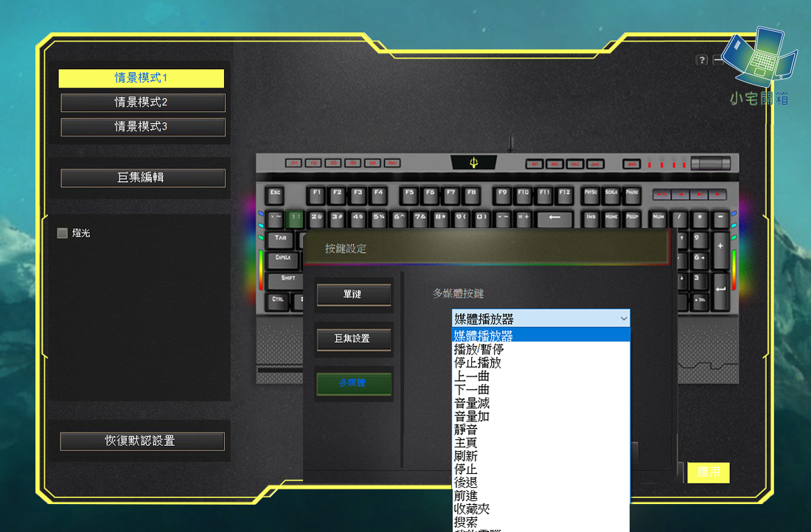The image size is (811, 532).
Task: Choose 後退 from the list
Action: point(540,483)
